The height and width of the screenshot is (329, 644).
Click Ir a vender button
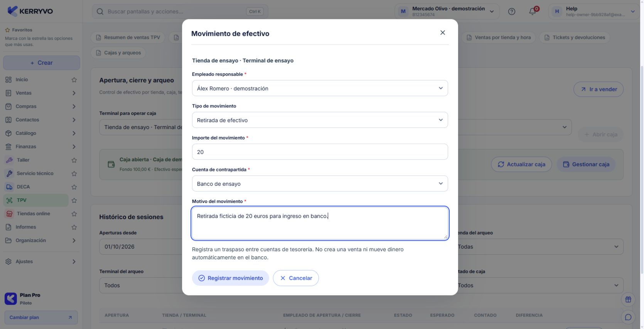click(598, 89)
